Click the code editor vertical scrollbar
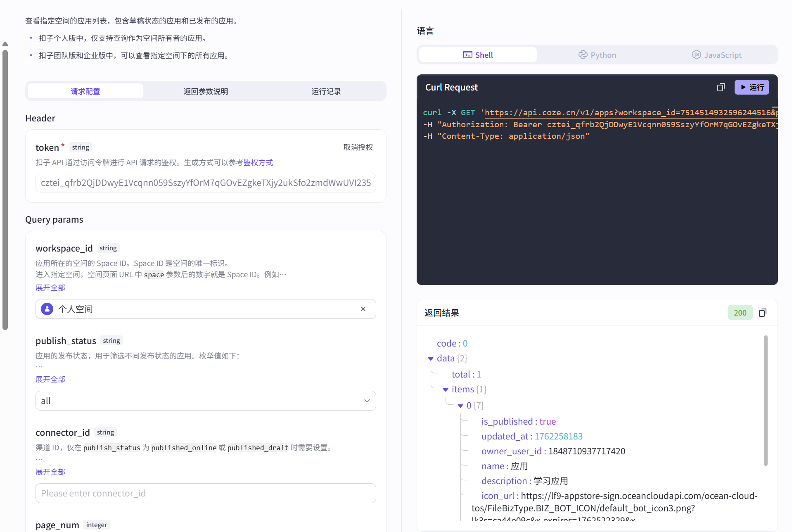 (x=774, y=192)
